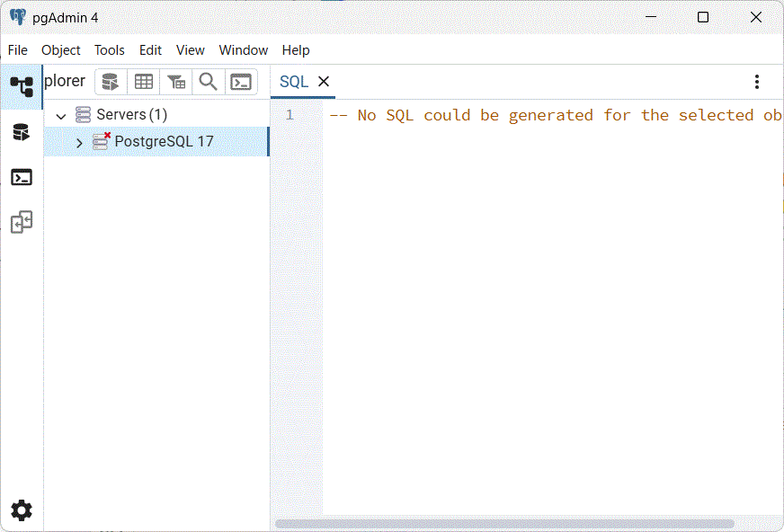The height and width of the screenshot is (532, 784).
Task: Click the Search Objects magnifier icon
Action: (208, 82)
